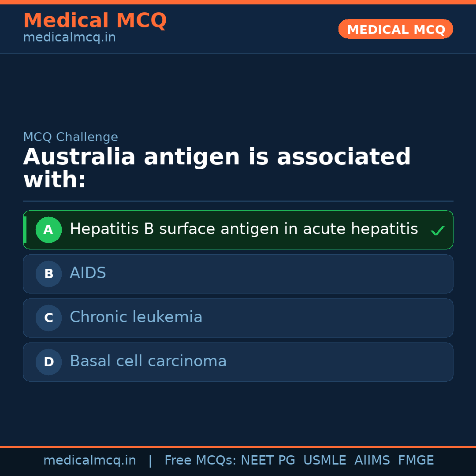
Task: Click the MCQ Challenge label
Action: 71,137
